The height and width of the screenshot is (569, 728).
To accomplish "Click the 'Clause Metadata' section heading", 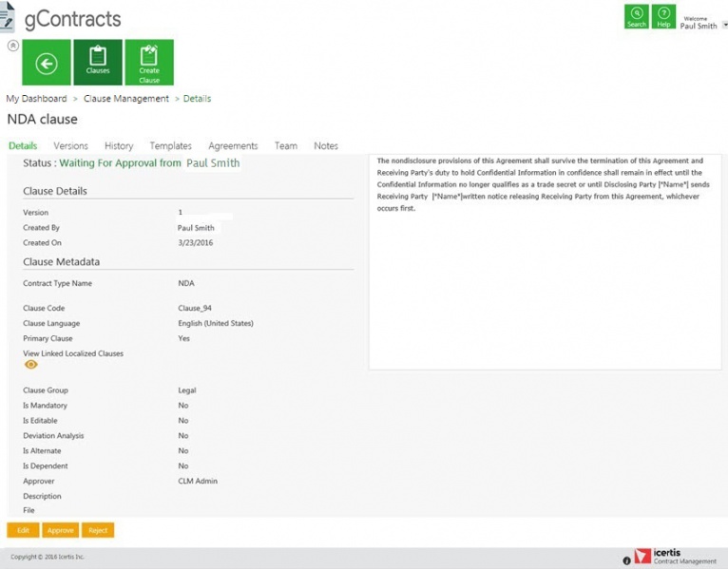I will coord(61,262).
